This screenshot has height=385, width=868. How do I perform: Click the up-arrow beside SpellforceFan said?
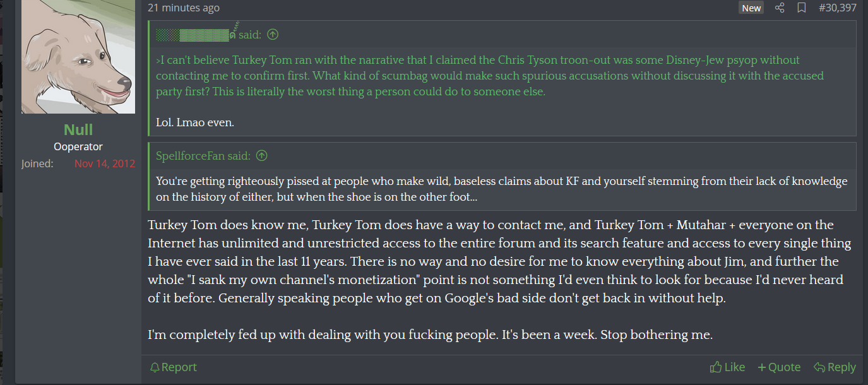coord(261,155)
